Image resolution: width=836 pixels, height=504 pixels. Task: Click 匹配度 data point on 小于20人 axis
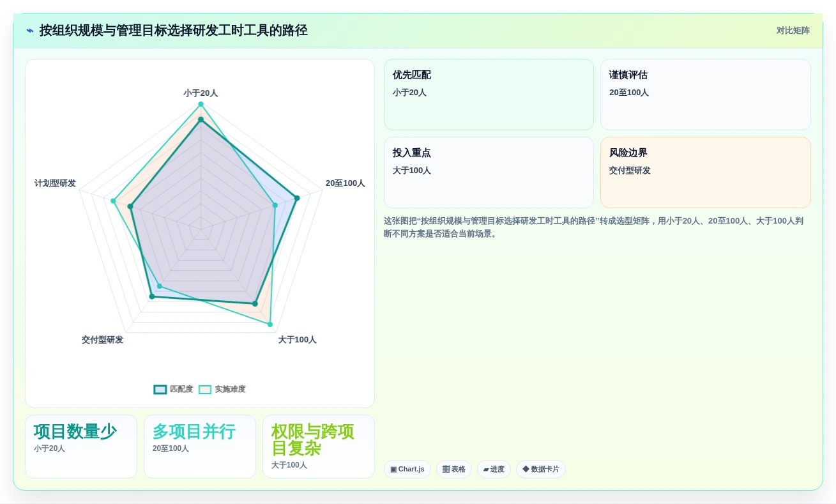point(201,119)
